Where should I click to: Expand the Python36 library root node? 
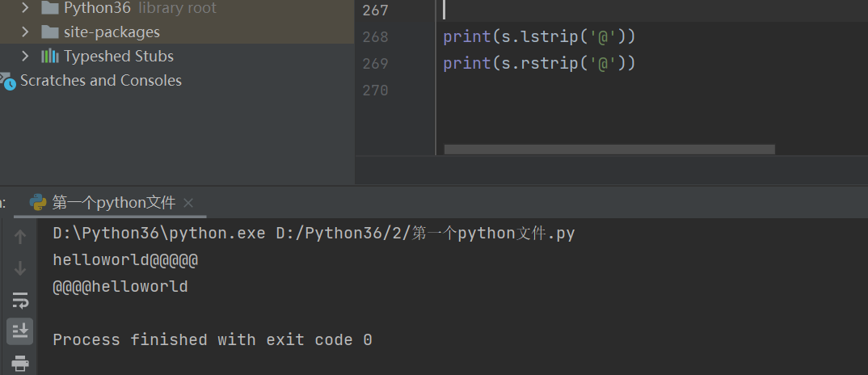[25, 9]
